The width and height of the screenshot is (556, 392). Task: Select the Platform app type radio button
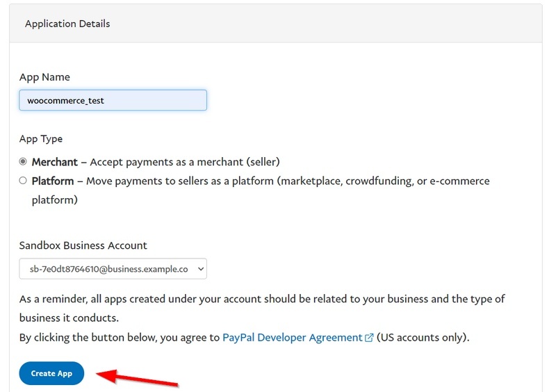tap(23, 181)
